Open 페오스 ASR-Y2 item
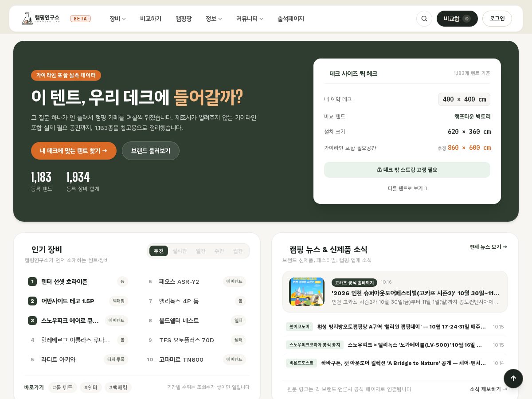 (196, 282)
